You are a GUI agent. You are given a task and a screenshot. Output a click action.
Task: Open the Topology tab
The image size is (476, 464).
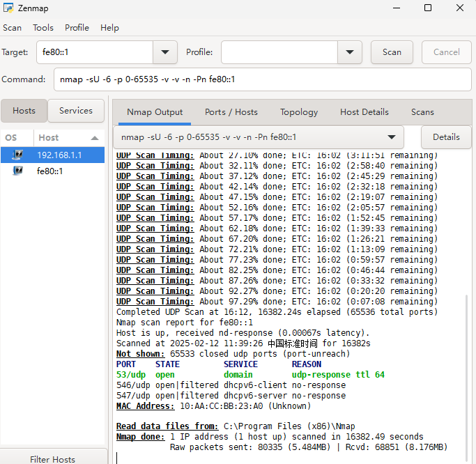click(299, 112)
